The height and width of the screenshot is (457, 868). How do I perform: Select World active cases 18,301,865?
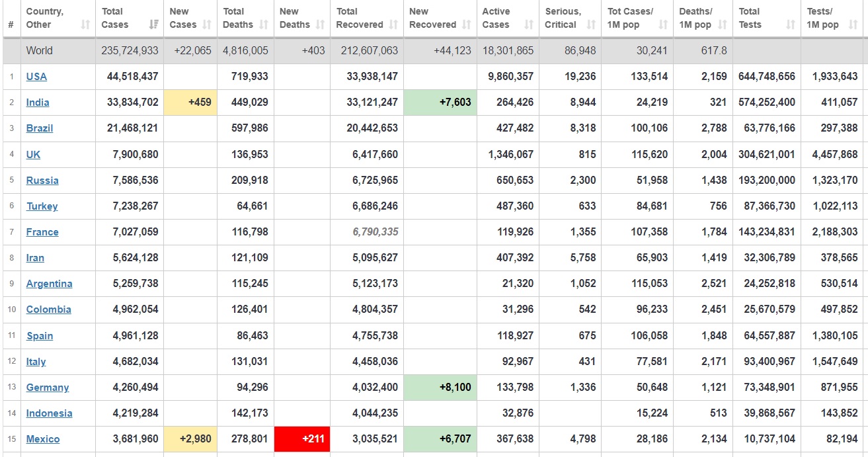pyautogui.click(x=508, y=50)
